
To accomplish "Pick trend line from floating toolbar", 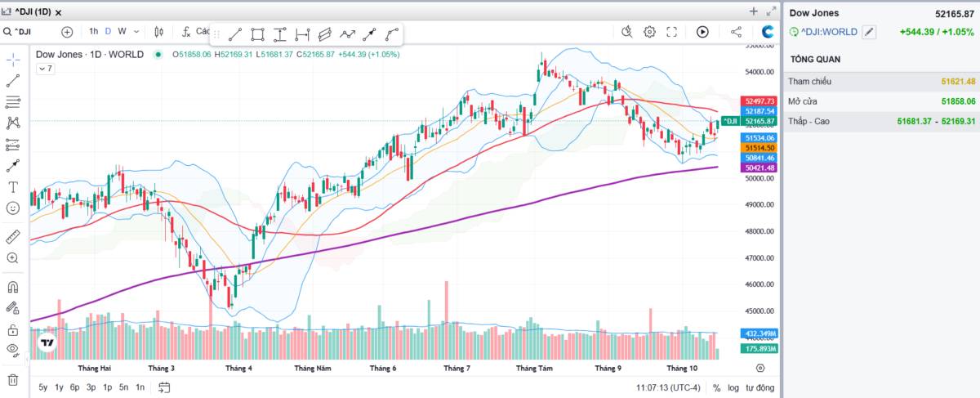I will [235, 34].
